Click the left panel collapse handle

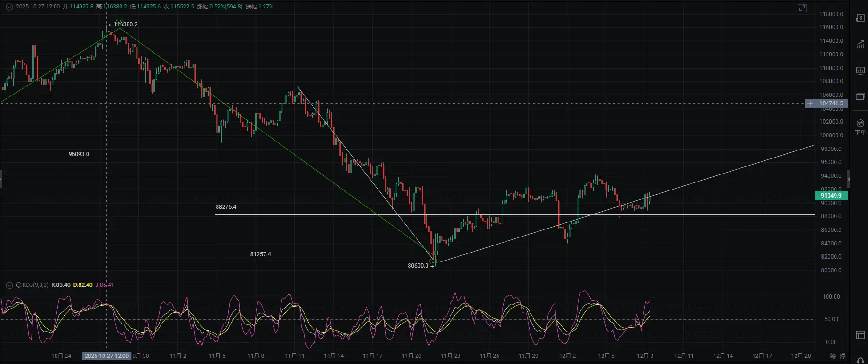click(x=1, y=179)
